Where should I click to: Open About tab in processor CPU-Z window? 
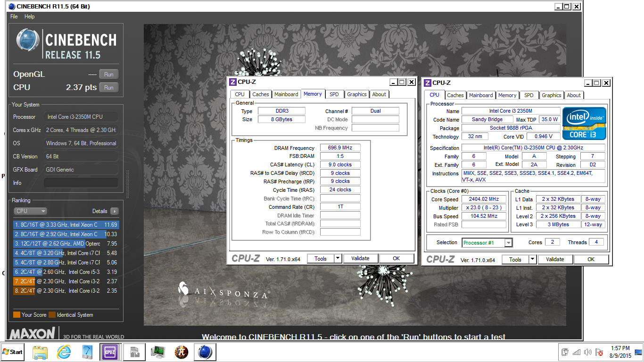pos(574,95)
